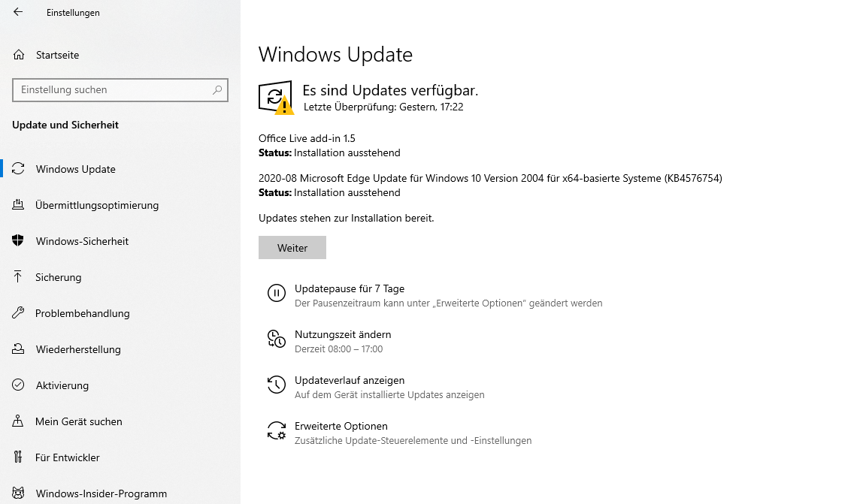
Task: Open Problembehandlung in the sidebar
Action: click(x=82, y=313)
